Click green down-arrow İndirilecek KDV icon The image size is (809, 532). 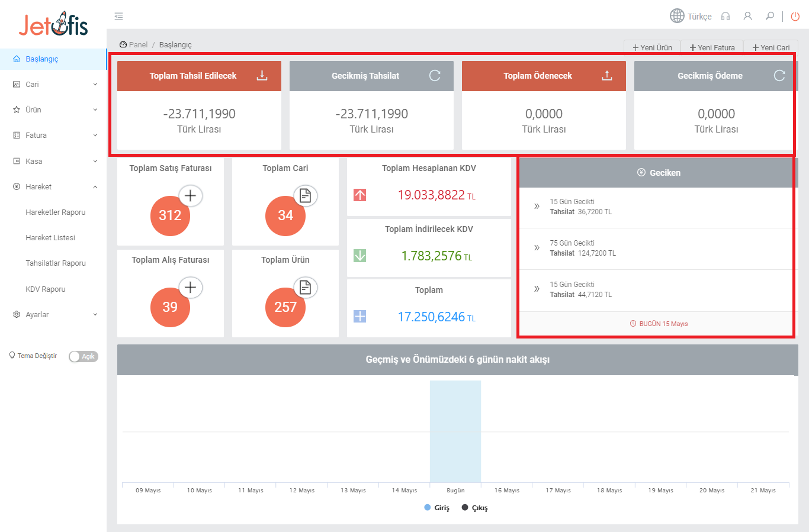tap(359, 256)
